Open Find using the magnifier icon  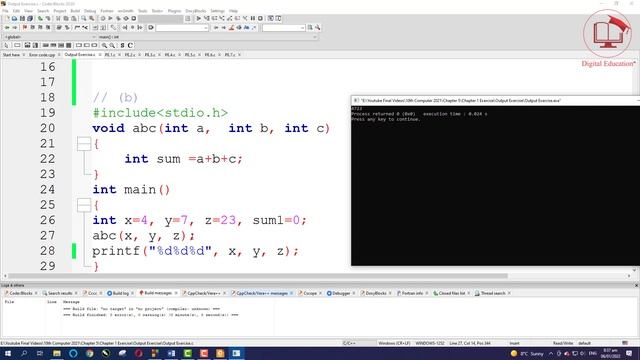(x=84, y=18)
